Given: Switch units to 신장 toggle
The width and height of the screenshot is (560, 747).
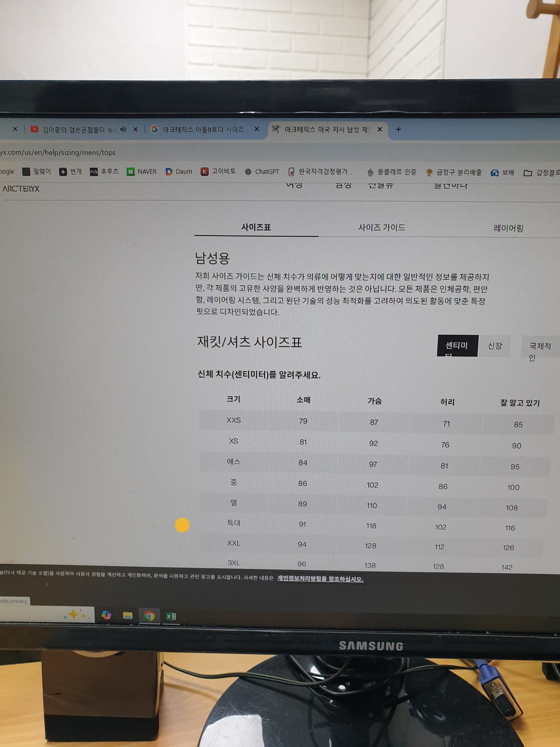Looking at the screenshot, I should coord(495,346).
